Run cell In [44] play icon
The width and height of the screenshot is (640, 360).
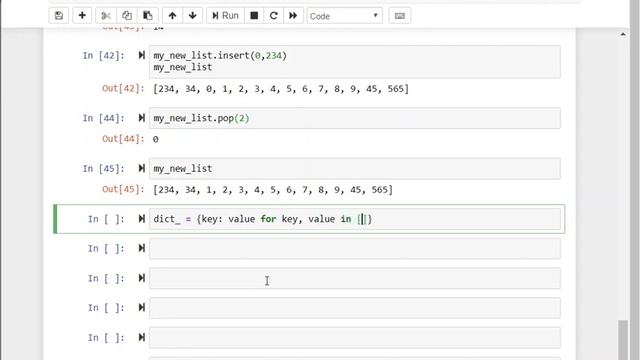click(x=141, y=118)
